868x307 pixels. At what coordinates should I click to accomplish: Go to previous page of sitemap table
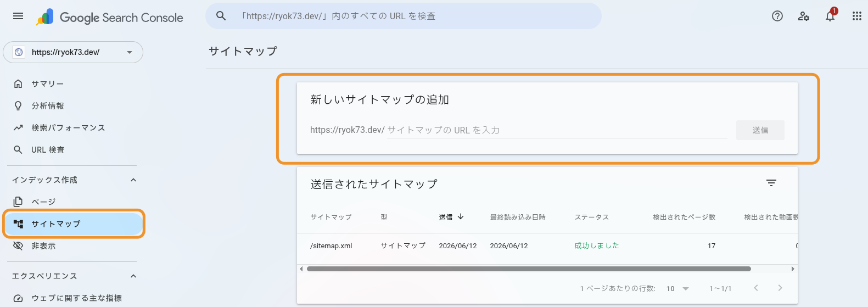click(756, 288)
